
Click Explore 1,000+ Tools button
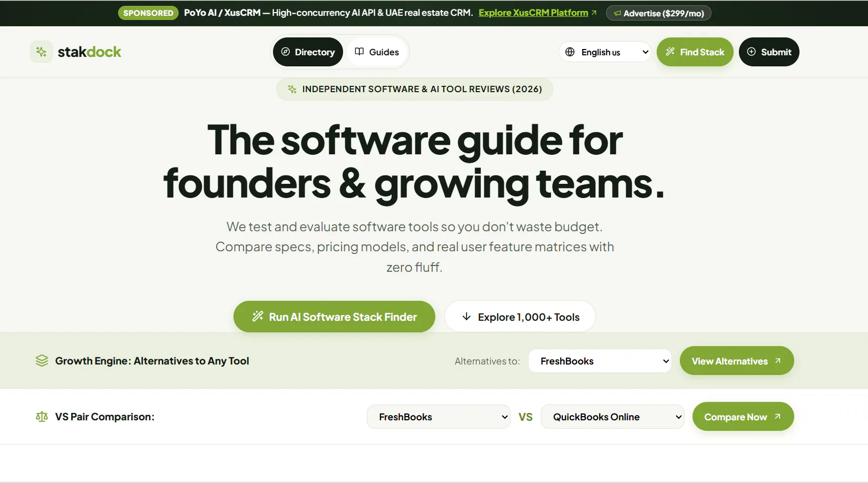(520, 317)
